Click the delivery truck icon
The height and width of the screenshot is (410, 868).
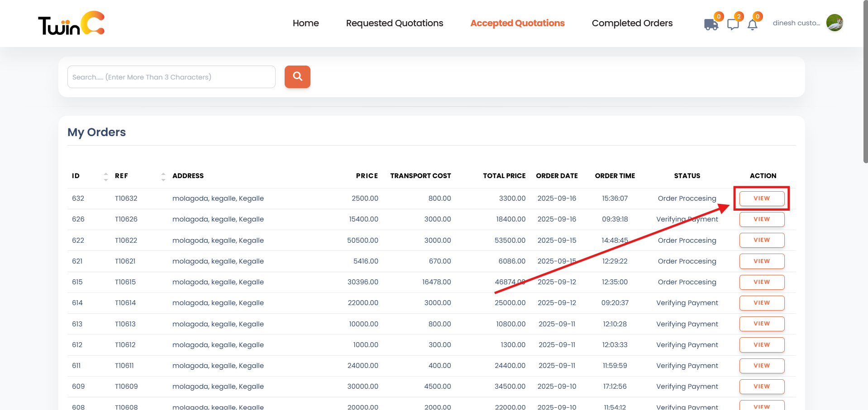tap(711, 25)
